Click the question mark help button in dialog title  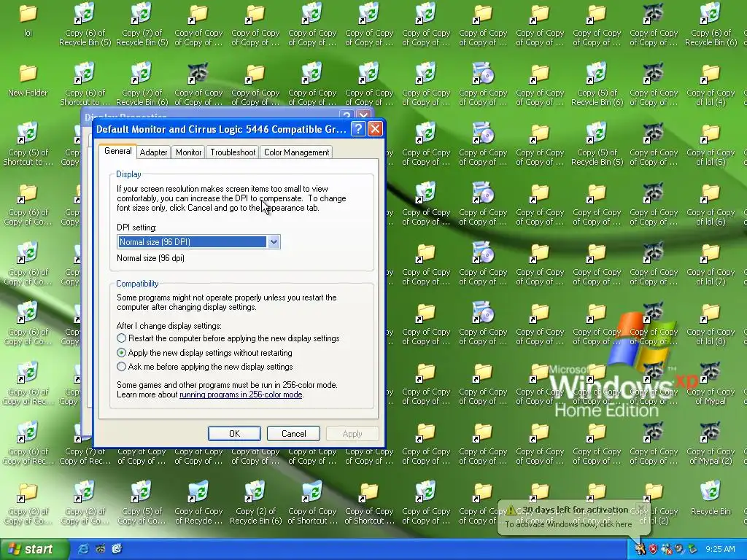(358, 129)
